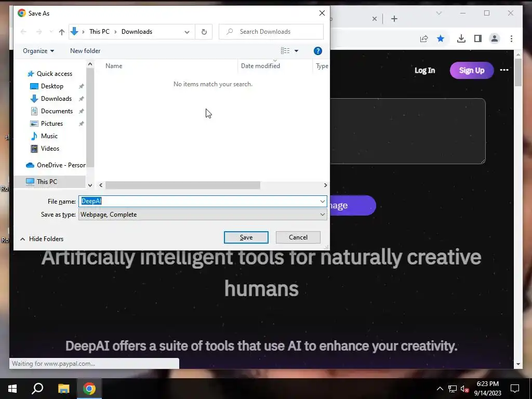Sort by the Date modified column header
Viewport: 532px width, 399px height.
pyautogui.click(x=260, y=66)
